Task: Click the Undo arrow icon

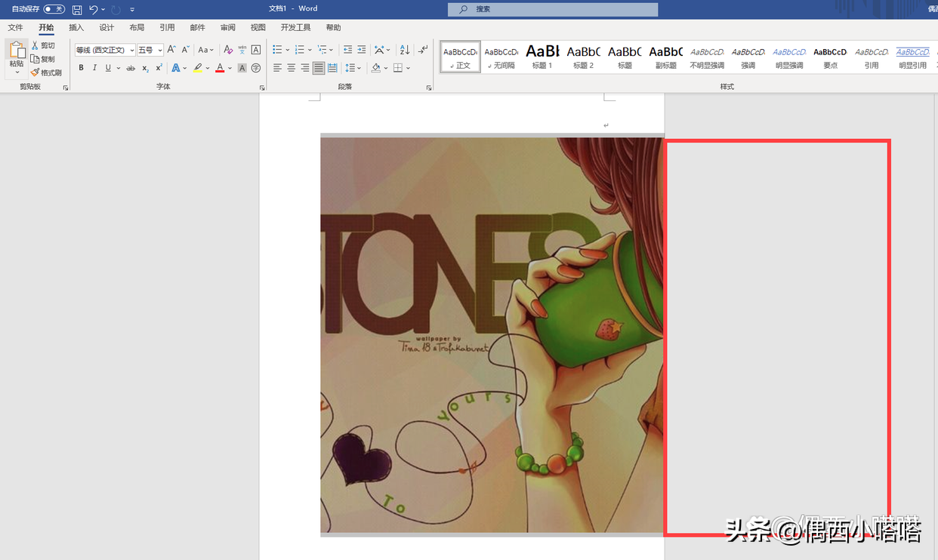Action: pos(94,9)
